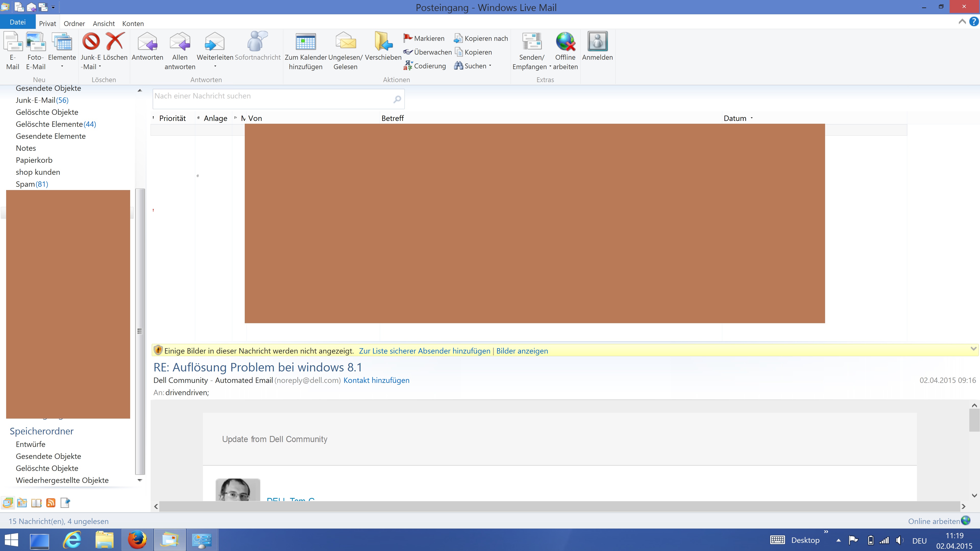Expand the Elemente dropdown arrow
This screenshot has height=551, width=980.
coord(62,67)
